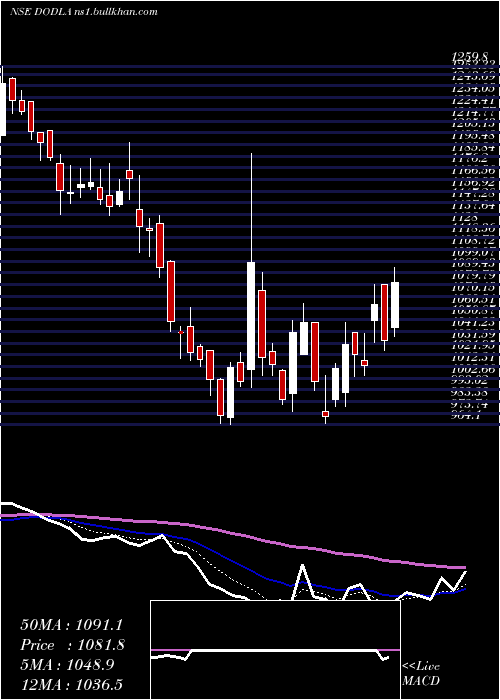Image resolution: width=500 pixels, height=700 pixels.
Task: Click the 1041.23 price axis label
Action: pyautogui.click(x=473, y=323)
